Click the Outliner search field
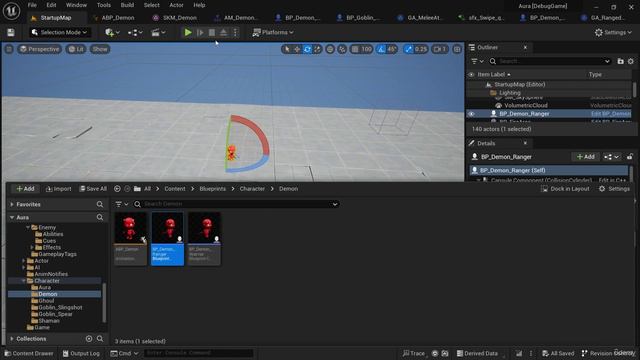This screenshot has width=640, height=360. (550, 61)
